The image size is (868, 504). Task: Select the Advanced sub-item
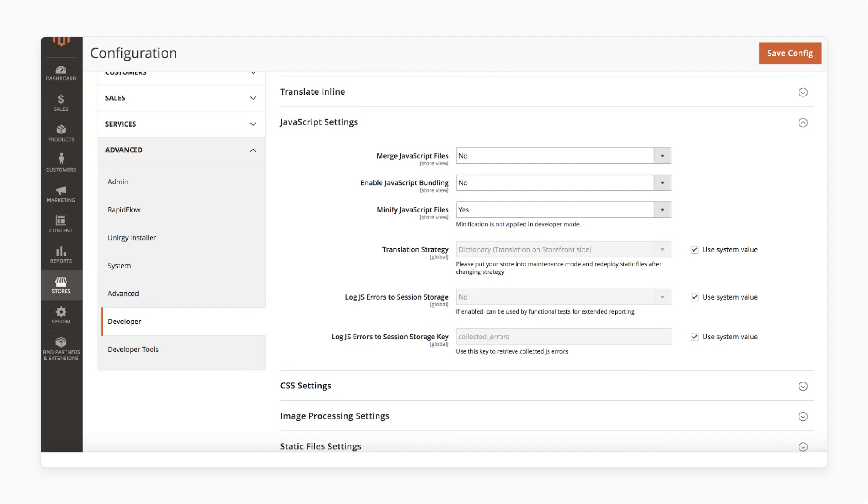point(123,294)
